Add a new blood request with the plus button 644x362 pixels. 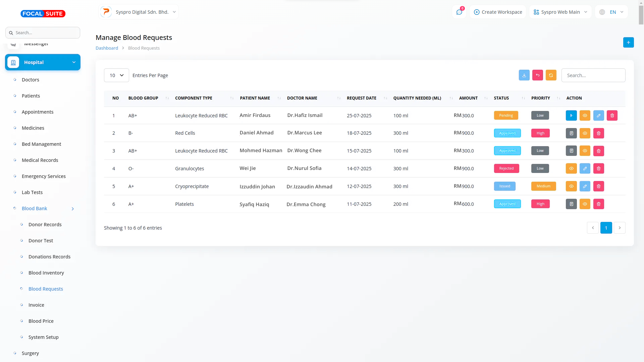tap(628, 42)
